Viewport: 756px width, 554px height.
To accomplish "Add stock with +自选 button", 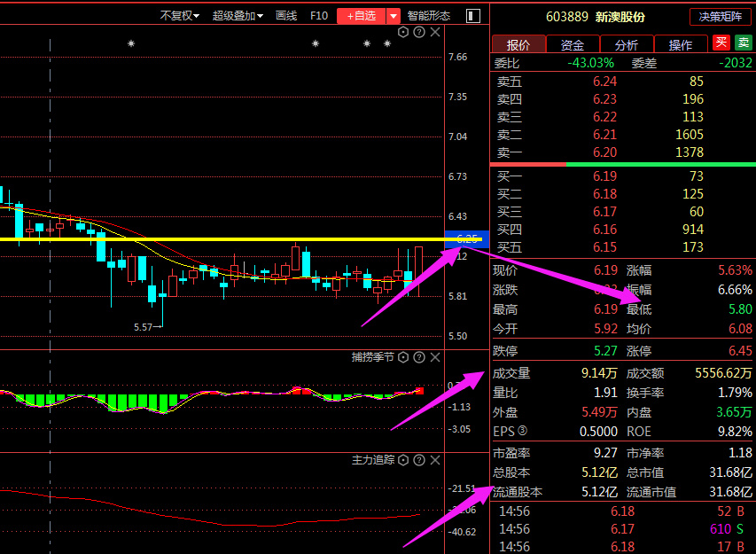I will (362, 16).
